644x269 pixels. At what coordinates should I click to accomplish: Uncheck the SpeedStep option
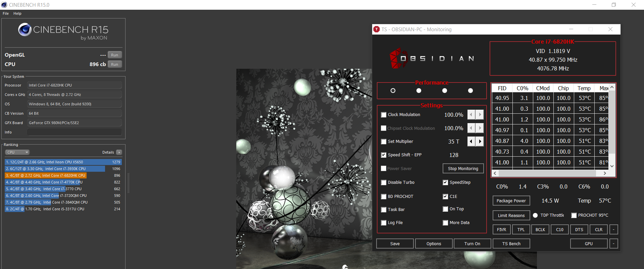point(445,182)
